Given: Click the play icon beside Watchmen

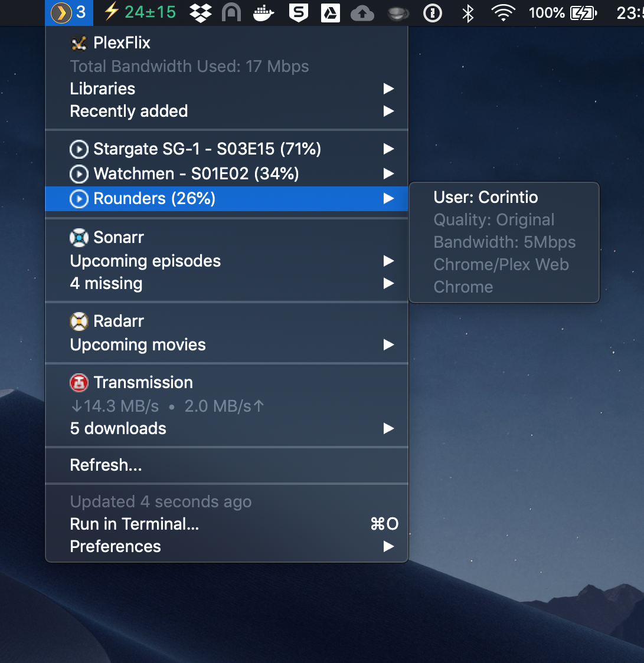Looking at the screenshot, I should tap(79, 174).
